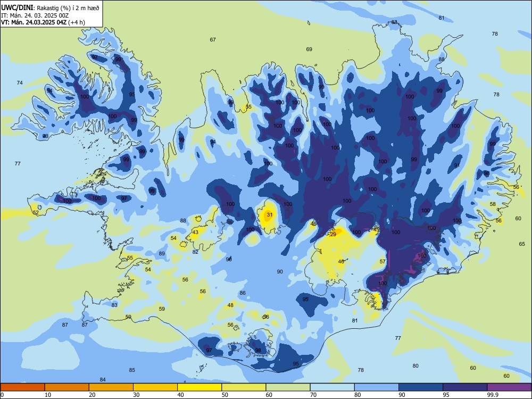Click the '82' humidity value on map
532x399 pixels.
[195, 252]
